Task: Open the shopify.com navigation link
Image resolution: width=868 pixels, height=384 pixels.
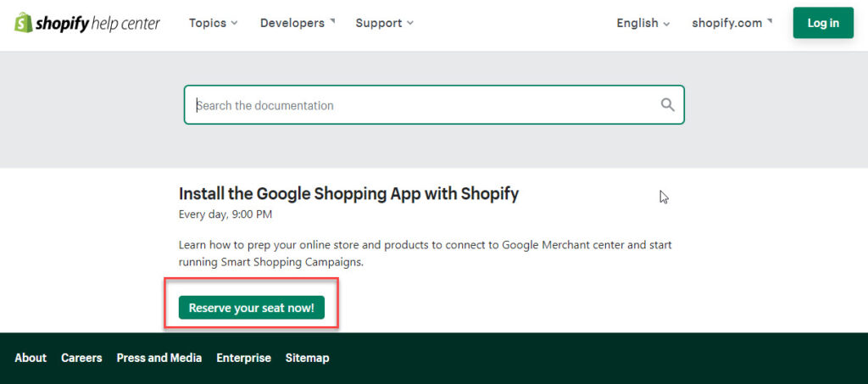Action: [732, 23]
